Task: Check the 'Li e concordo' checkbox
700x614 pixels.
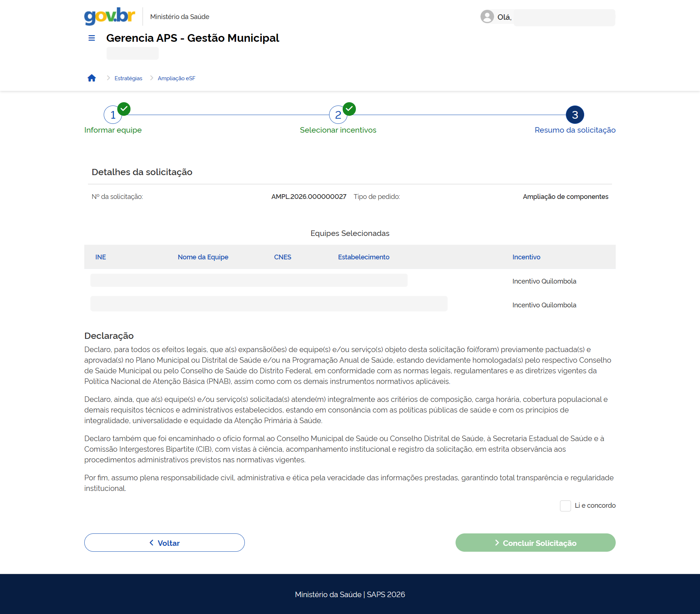Action: [x=565, y=506]
